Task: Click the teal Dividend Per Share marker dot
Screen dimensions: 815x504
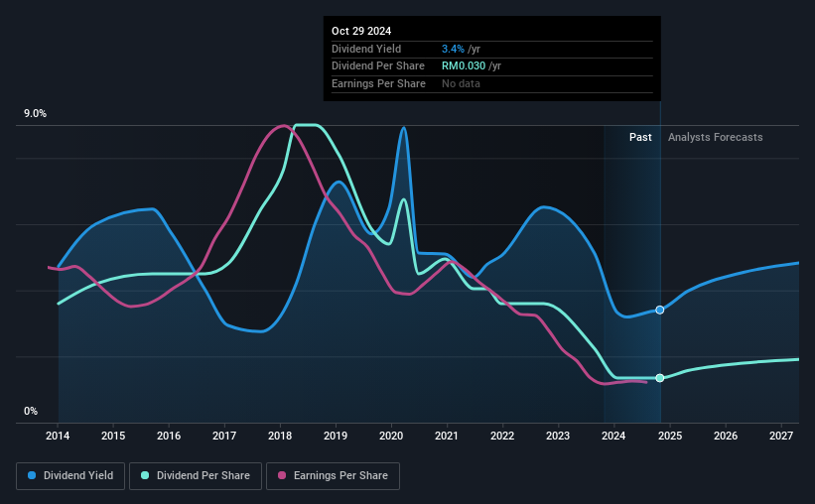Action: click(659, 378)
